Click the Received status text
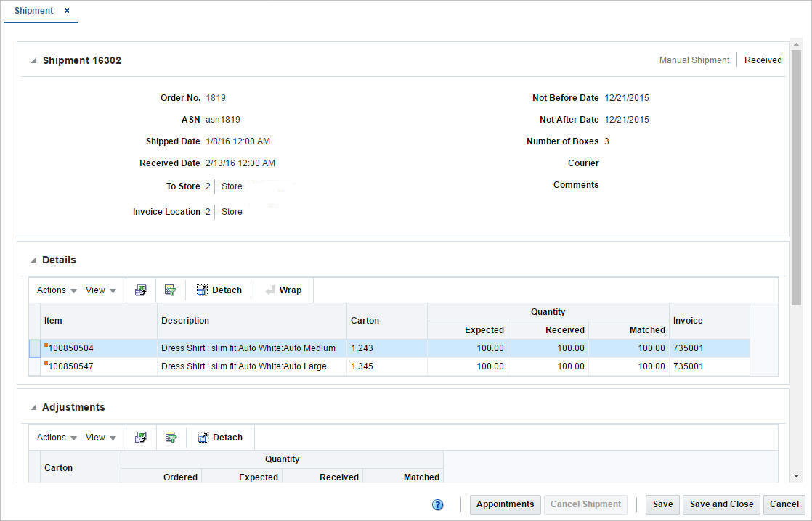The width and height of the screenshot is (812, 521). click(x=763, y=60)
